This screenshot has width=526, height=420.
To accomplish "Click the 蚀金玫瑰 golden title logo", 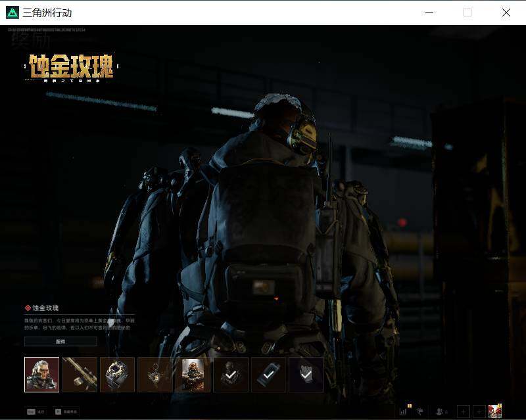I will [x=72, y=68].
